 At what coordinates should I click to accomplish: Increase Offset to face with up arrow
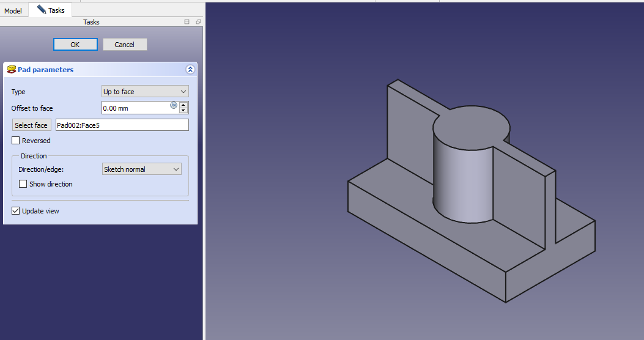click(x=183, y=105)
